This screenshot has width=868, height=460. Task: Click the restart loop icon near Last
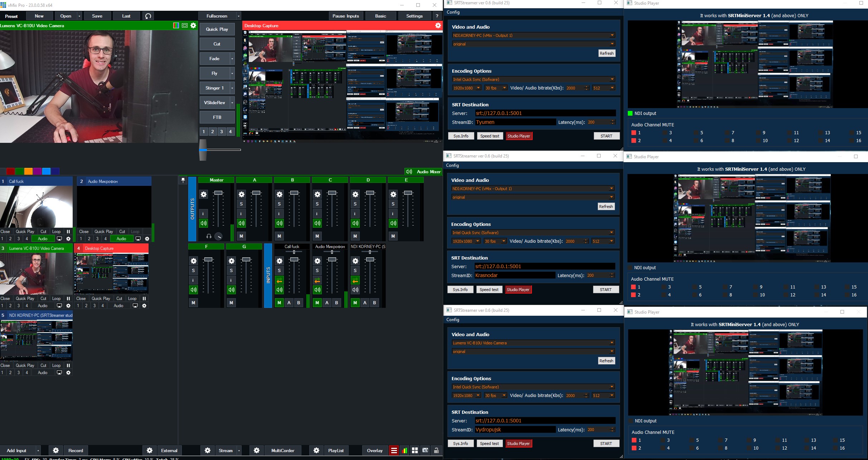click(x=148, y=16)
